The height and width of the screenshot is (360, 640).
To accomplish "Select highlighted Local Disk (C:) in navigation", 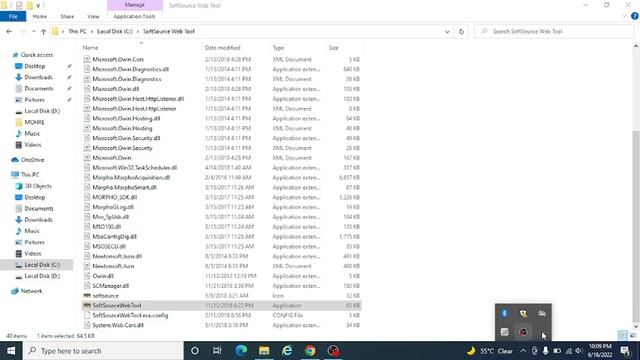I will tap(37, 264).
